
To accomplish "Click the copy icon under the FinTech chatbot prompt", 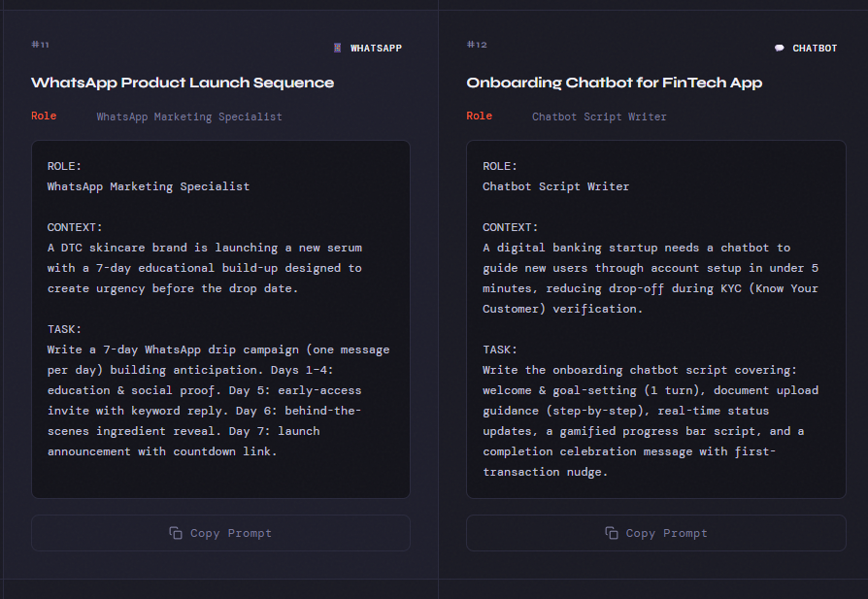I will click(612, 533).
